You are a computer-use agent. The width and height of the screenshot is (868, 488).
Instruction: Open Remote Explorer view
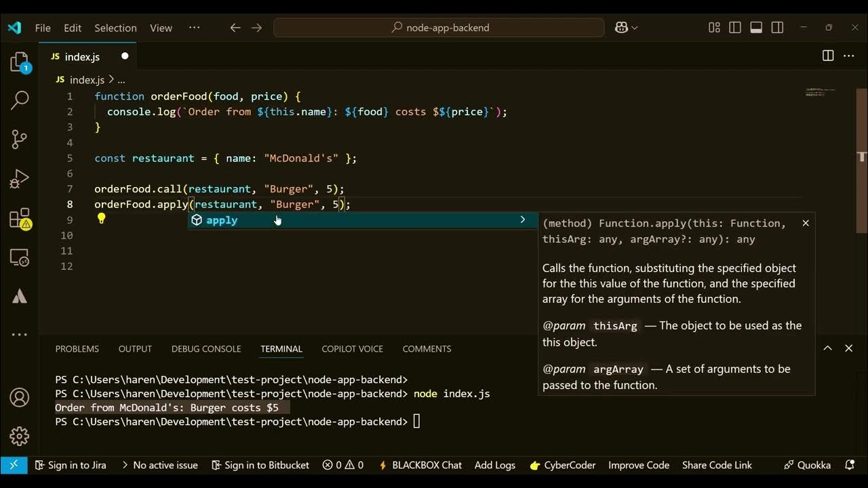coord(20,258)
